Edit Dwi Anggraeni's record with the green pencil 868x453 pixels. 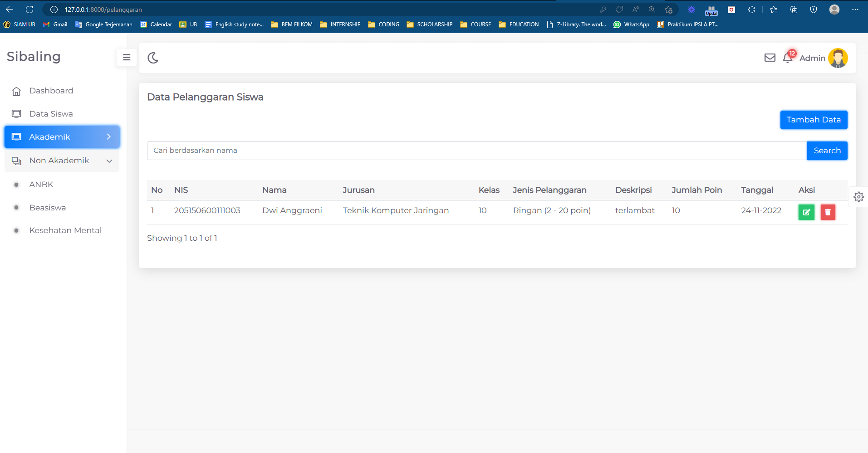(806, 212)
